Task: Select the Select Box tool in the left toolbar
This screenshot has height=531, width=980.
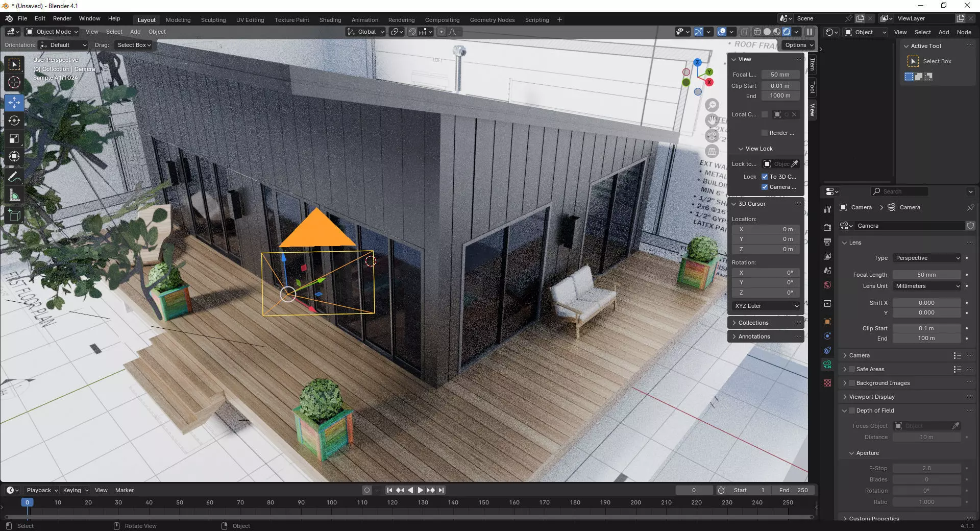Action: click(14, 64)
